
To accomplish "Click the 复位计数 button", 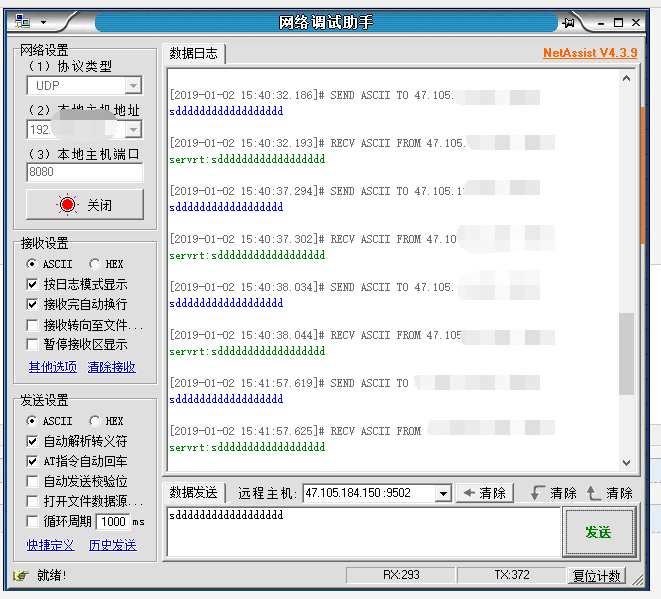I will [596, 575].
